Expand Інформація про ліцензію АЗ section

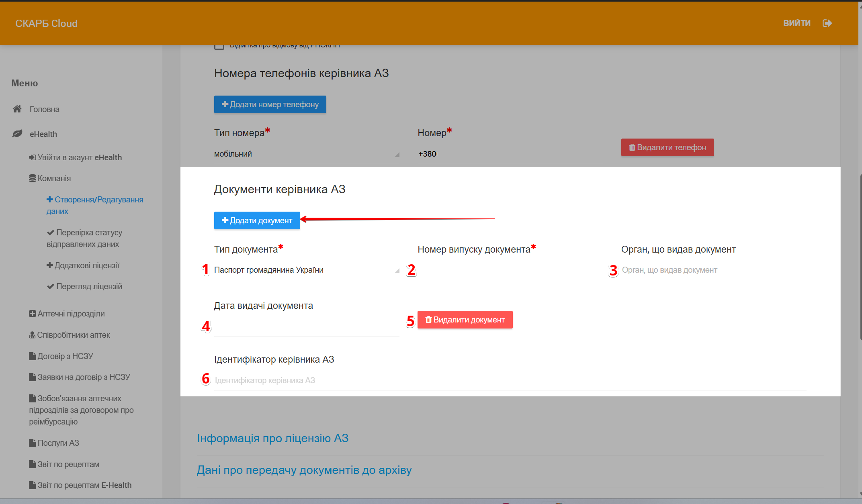click(x=272, y=438)
